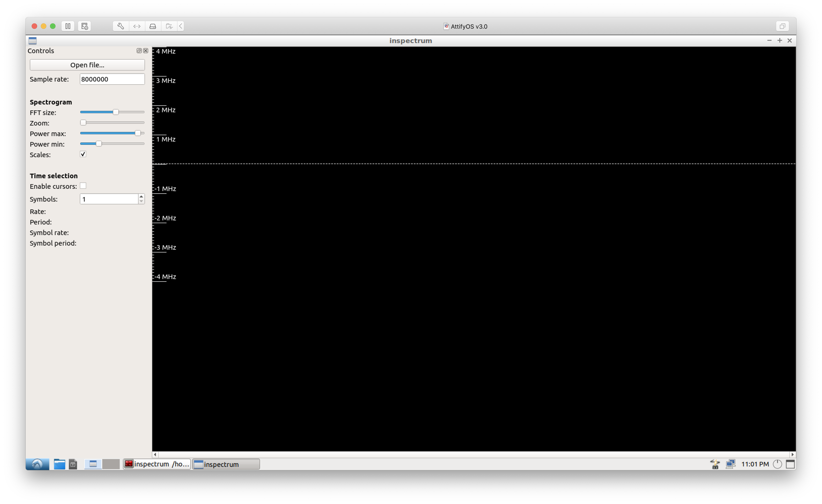Viewport: 822px width, 504px height.
Task: Decrease Symbols value with down arrow
Action: coord(141,201)
